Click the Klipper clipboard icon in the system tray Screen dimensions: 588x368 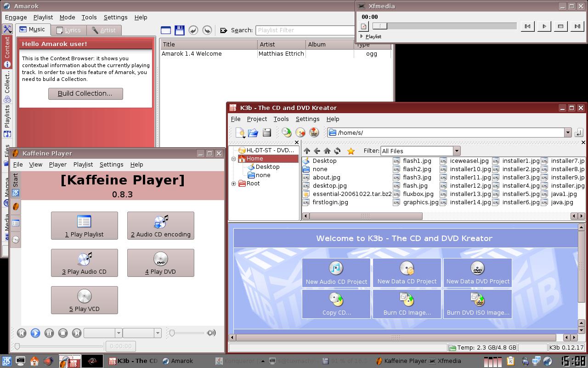(x=510, y=361)
